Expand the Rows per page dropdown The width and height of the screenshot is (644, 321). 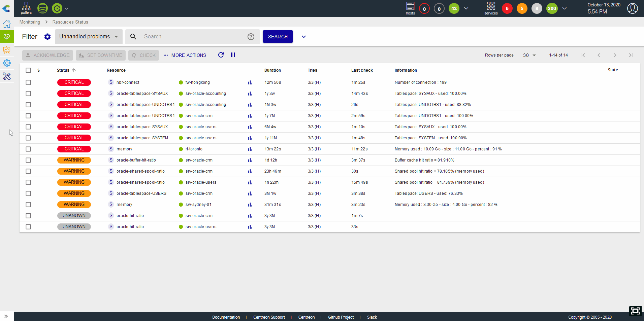tap(529, 55)
